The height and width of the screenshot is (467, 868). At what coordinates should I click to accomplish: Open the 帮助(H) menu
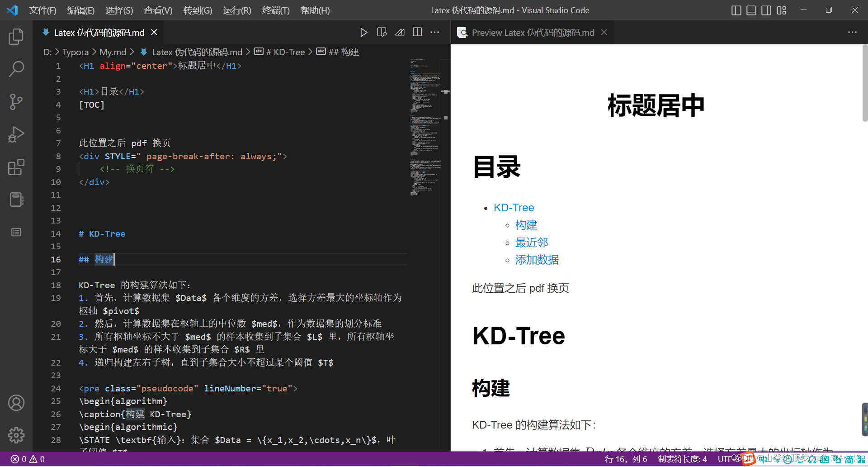[315, 10]
